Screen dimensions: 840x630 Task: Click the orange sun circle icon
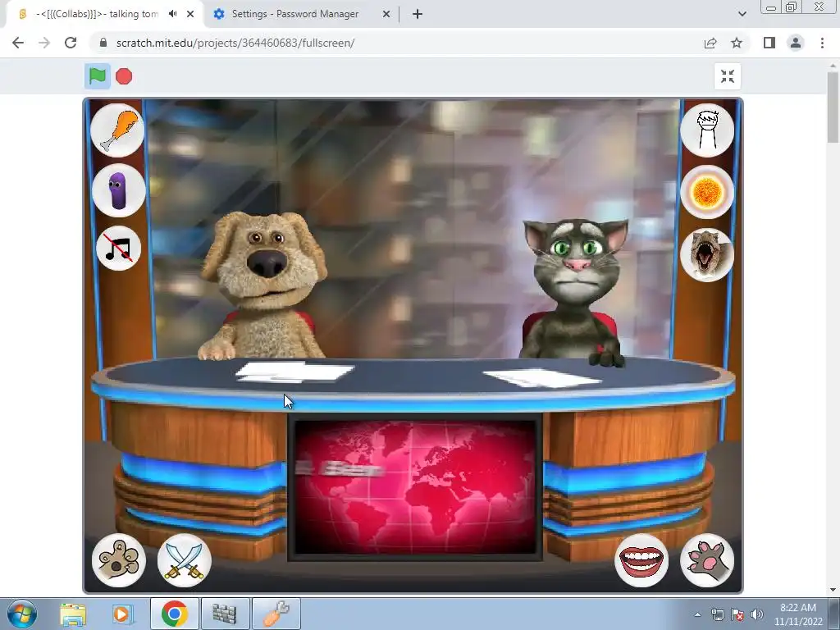707,192
